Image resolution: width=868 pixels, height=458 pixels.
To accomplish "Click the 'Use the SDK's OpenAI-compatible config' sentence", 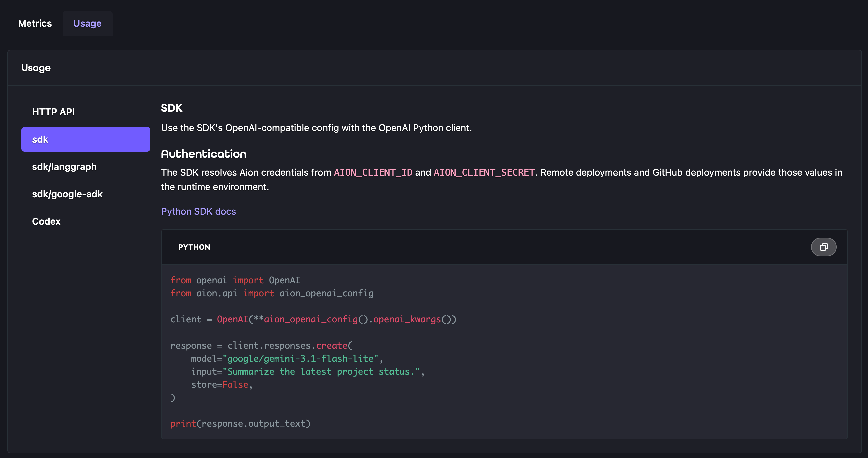I will tap(316, 128).
